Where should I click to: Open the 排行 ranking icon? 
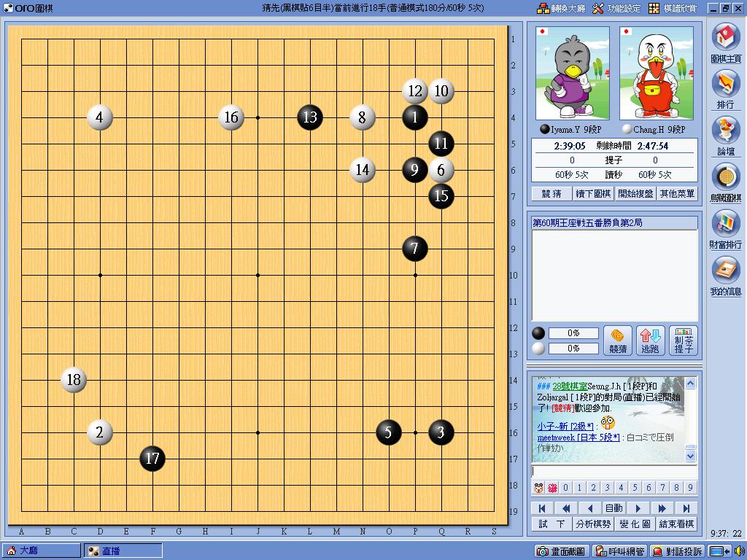click(x=726, y=89)
